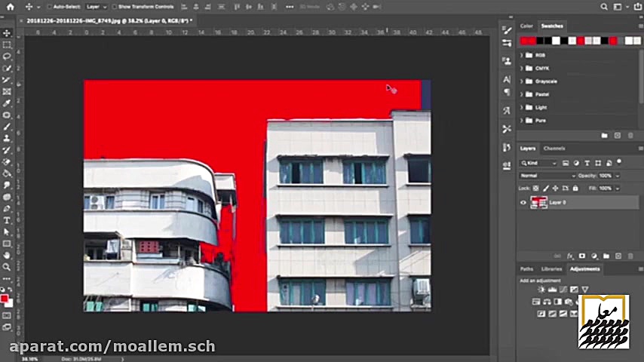Screen dimensions: 644x362
Task: Open Swatches panel menu
Action: click(x=641, y=26)
